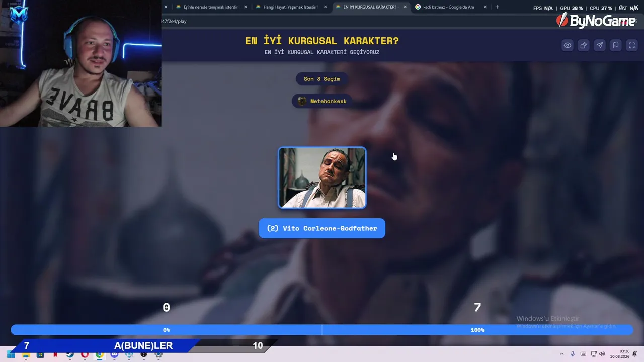Open the Windows Start menu
Viewport: 644px width, 362px height.
tap(11, 354)
